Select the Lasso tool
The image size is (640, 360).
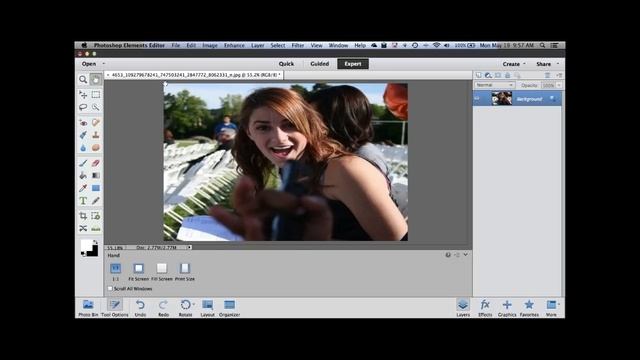pos(83,107)
